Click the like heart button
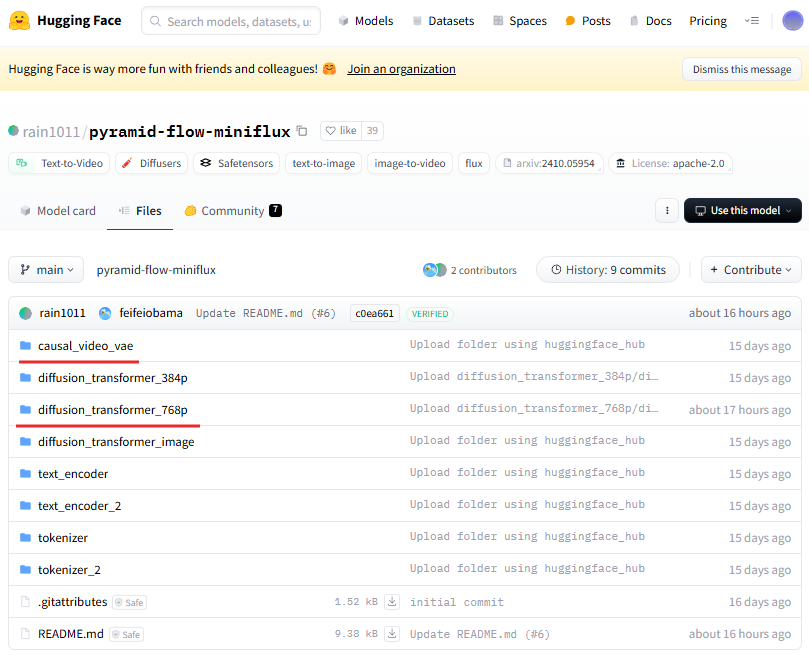The width and height of the screenshot is (809, 659). click(x=341, y=131)
